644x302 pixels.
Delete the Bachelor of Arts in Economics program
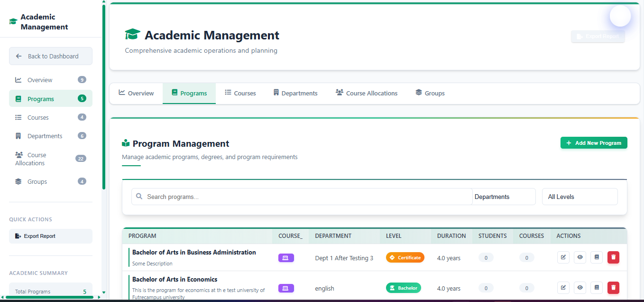pyautogui.click(x=613, y=287)
